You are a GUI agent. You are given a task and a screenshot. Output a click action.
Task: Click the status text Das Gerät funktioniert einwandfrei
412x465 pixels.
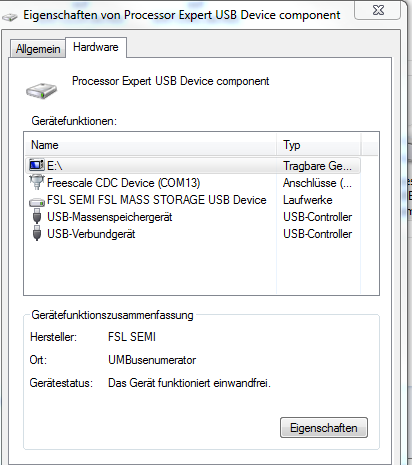[189, 383]
